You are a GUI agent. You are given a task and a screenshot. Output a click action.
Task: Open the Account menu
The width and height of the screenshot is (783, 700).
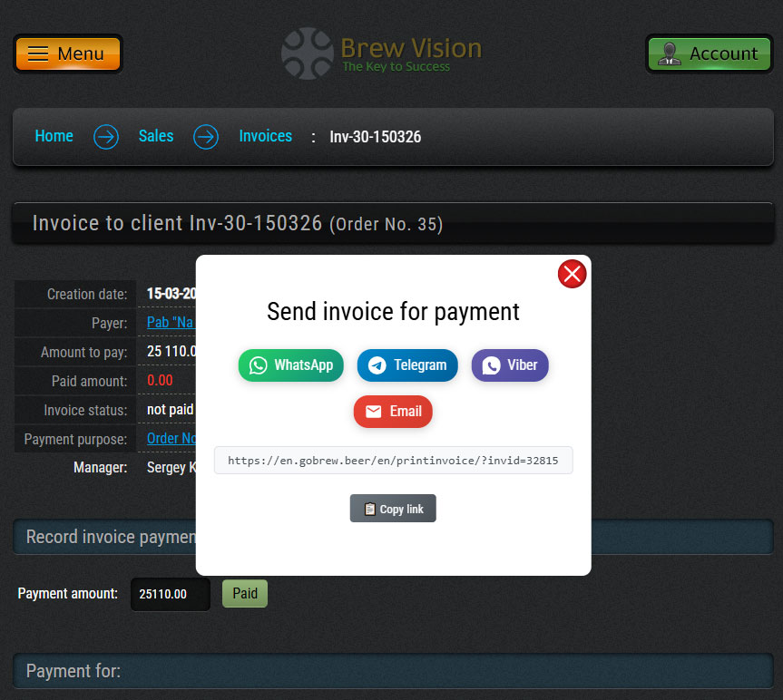coord(709,53)
